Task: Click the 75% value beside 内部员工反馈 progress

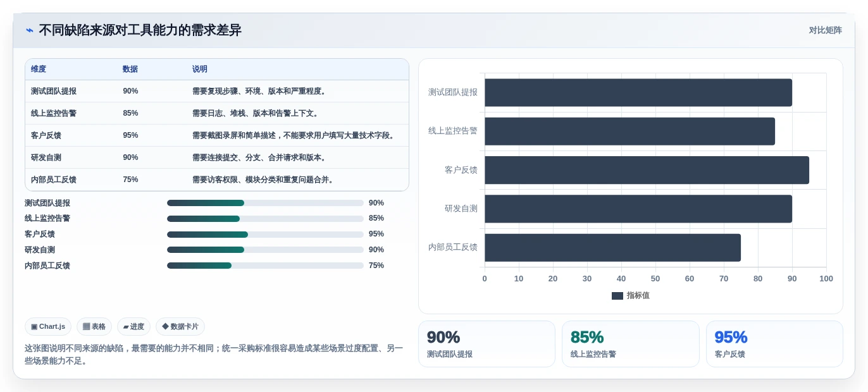Action: coord(376,266)
